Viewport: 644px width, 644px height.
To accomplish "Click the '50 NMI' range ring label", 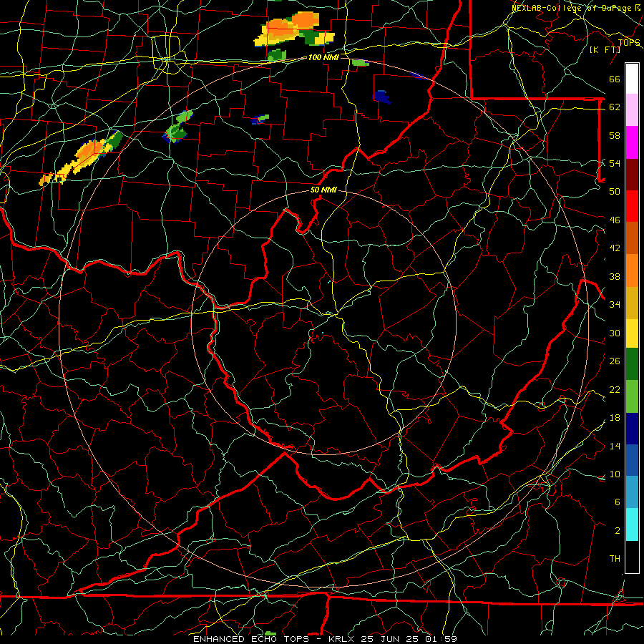I will [323, 190].
